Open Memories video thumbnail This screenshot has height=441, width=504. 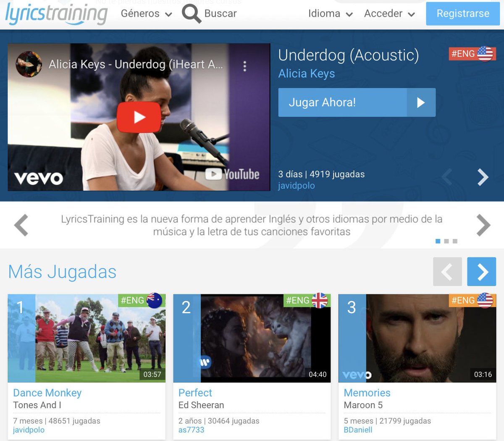click(417, 339)
